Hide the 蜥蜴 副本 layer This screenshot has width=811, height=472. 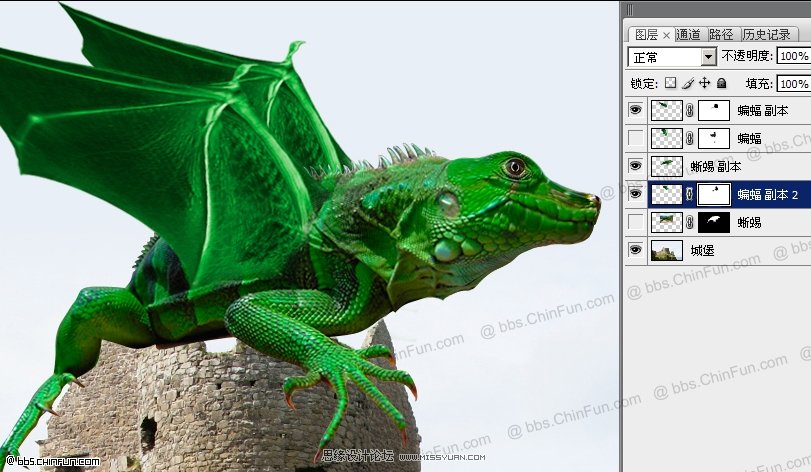coord(636,166)
